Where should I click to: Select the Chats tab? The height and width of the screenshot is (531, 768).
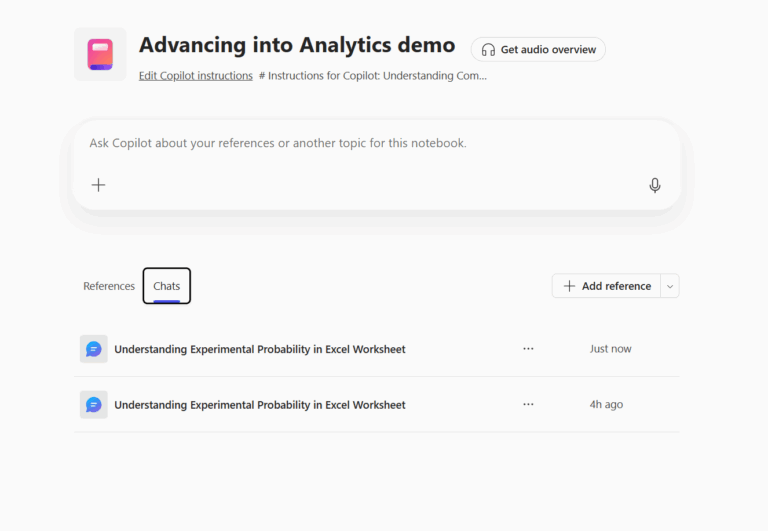pos(167,286)
